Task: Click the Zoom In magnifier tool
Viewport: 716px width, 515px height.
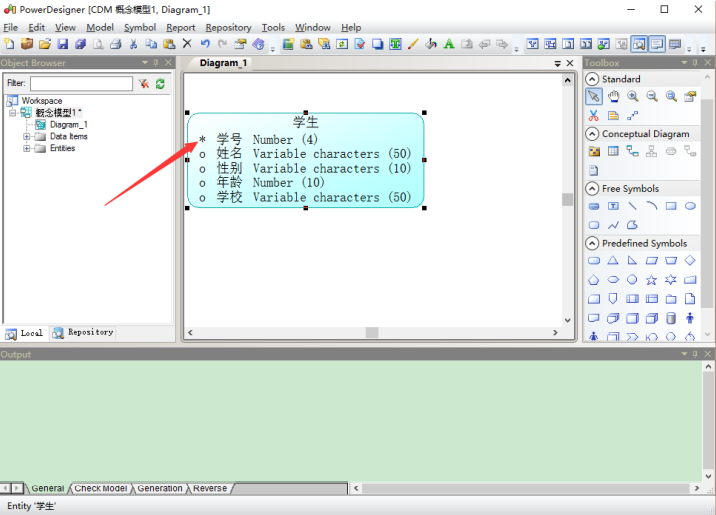Action: click(632, 97)
